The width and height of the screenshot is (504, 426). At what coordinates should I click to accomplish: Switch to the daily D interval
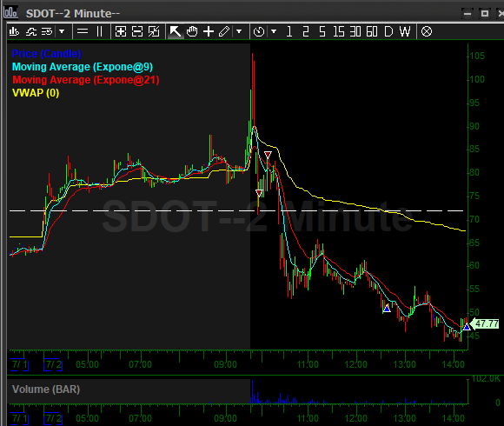coord(388,31)
